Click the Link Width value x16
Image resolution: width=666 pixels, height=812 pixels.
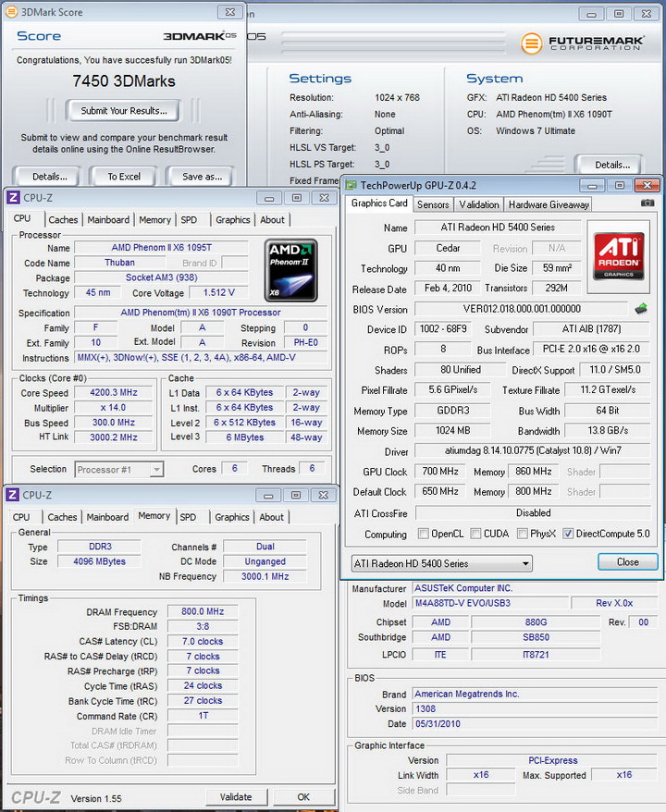tap(481, 775)
